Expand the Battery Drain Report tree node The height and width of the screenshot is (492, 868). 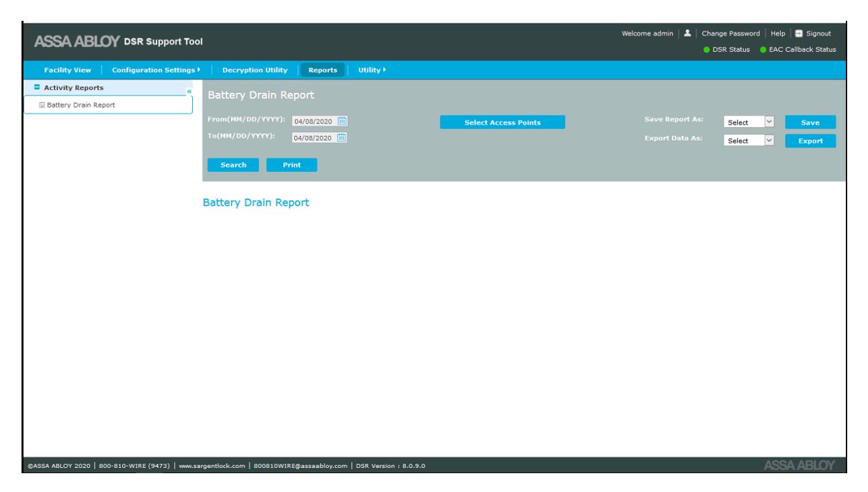click(x=42, y=105)
